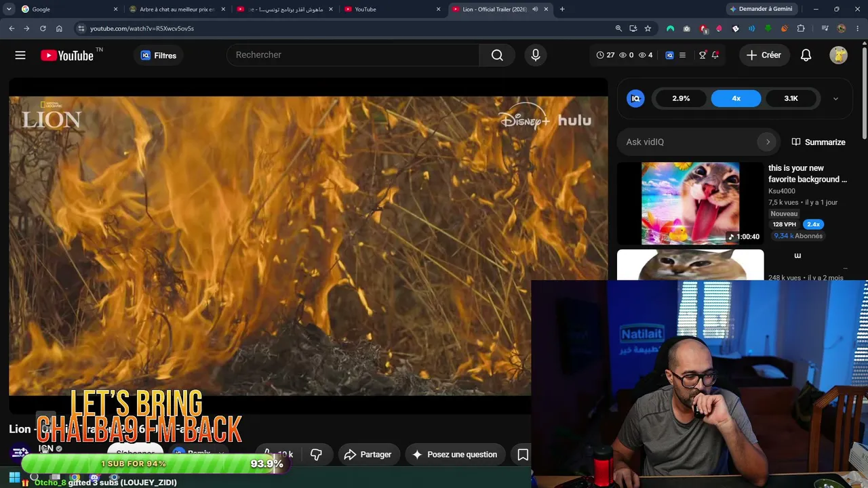Screen dimensions: 868x488
Task: Open the IGN channel avatar
Action: [x=20, y=452]
